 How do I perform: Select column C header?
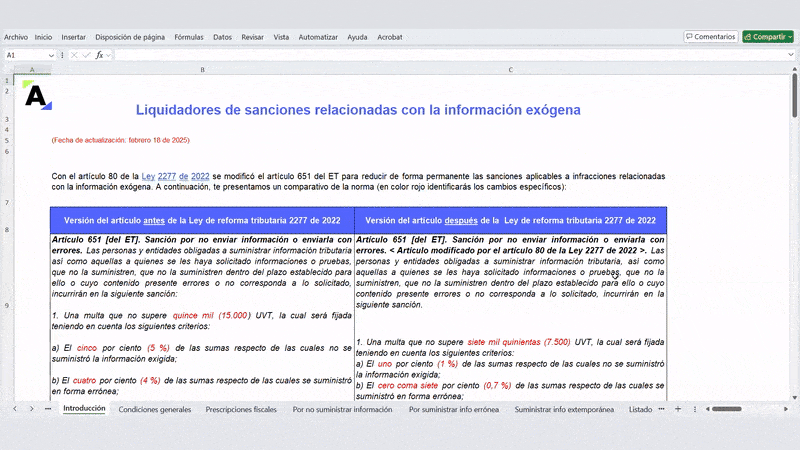511,70
